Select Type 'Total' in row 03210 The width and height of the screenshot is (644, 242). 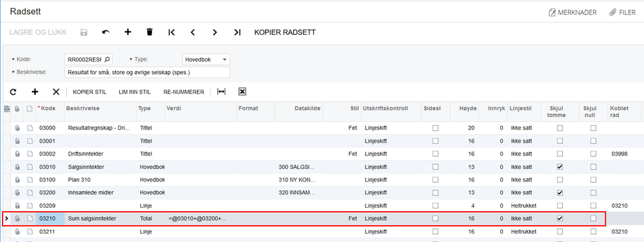pyautogui.click(x=146, y=219)
